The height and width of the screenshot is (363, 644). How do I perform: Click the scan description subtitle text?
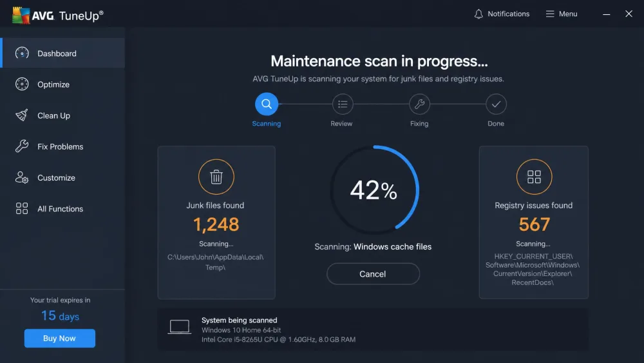click(x=378, y=79)
